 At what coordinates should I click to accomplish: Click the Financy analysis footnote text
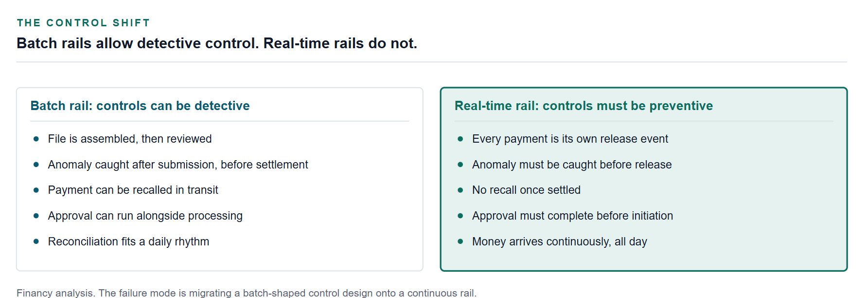coord(247,293)
